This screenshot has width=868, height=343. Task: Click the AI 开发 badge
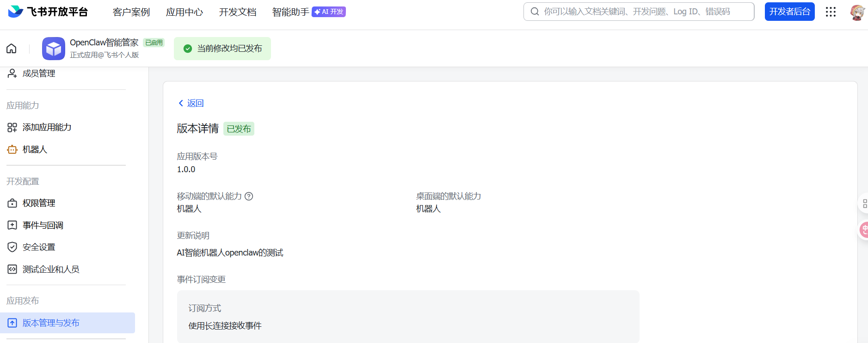pyautogui.click(x=329, y=12)
